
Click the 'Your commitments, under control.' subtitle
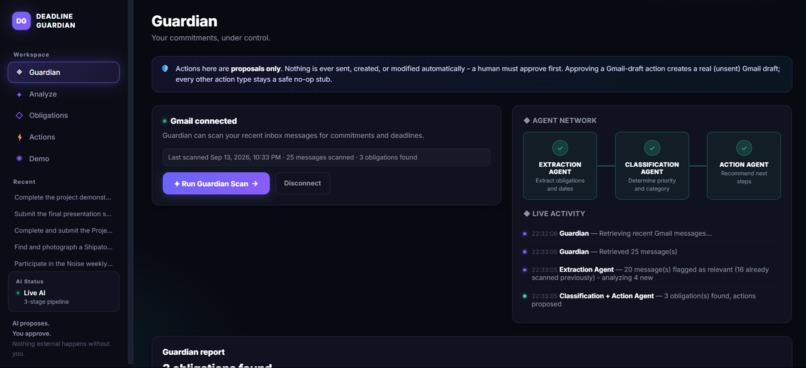click(x=211, y=38)
